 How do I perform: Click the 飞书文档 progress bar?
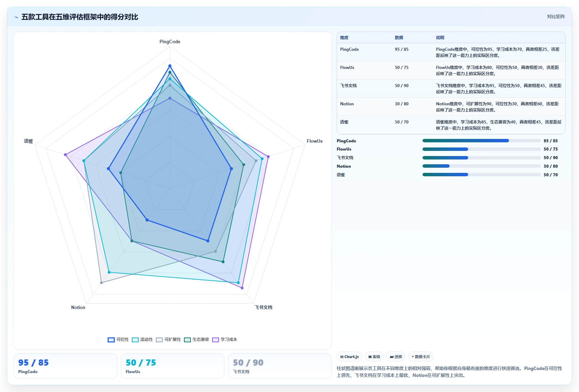click(x=482, y=158)
